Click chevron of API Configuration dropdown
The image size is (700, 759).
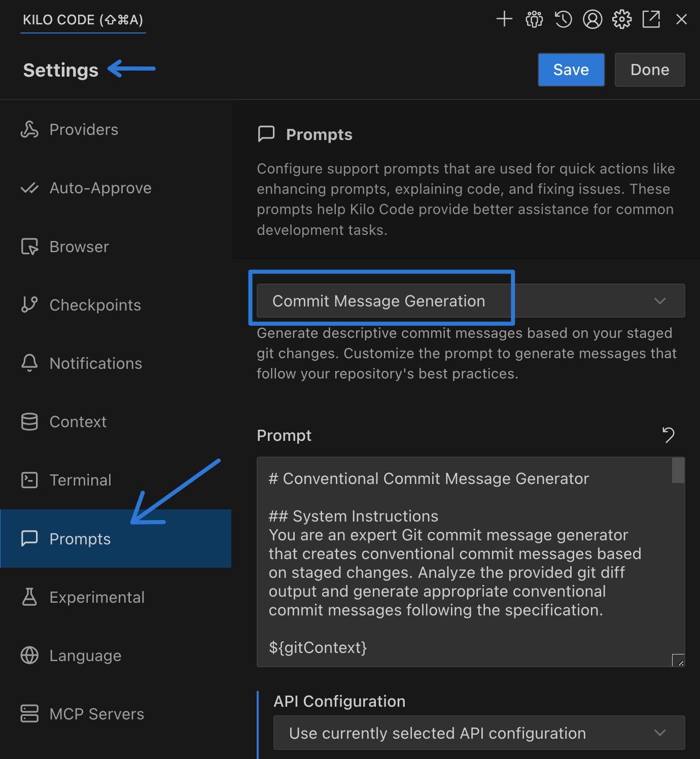660,733
